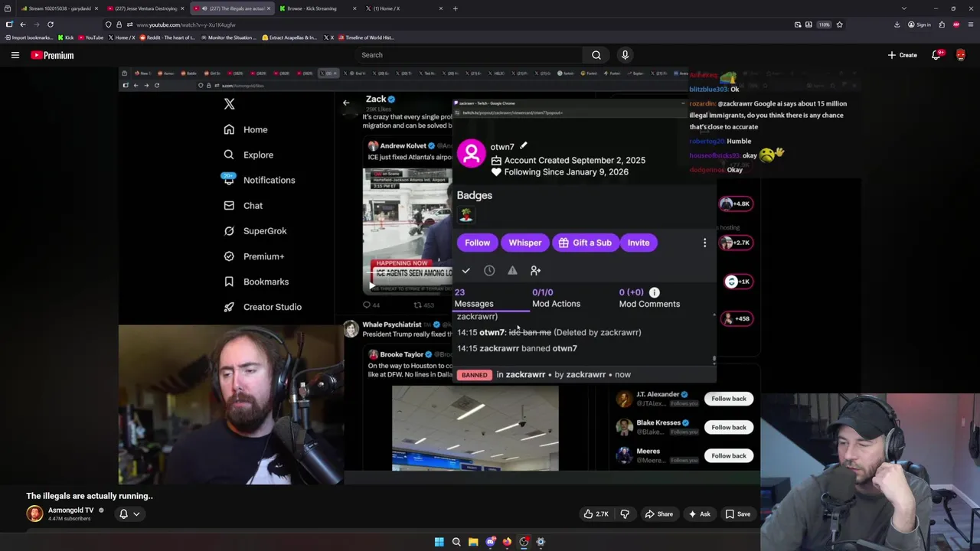Viewport: 980px width, 551px height.
Task: Go to the YouTube Premium home logo
Action: click(52, 55)
